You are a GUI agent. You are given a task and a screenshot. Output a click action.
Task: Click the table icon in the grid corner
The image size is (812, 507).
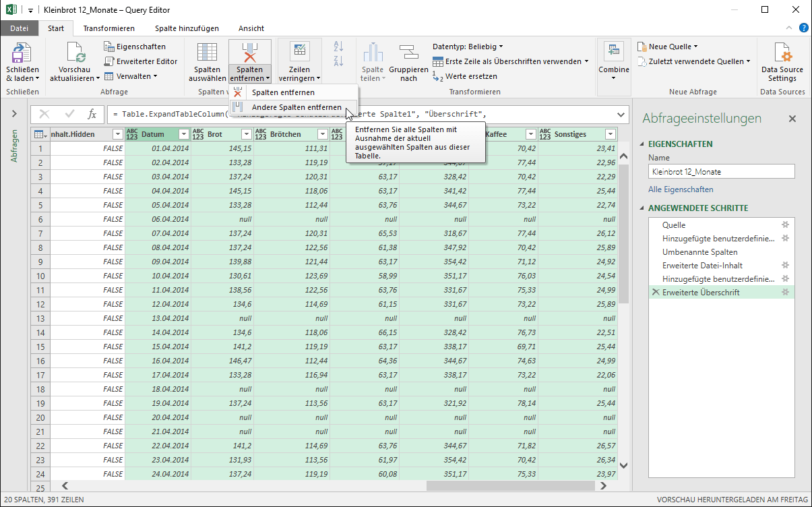point(40,134)
